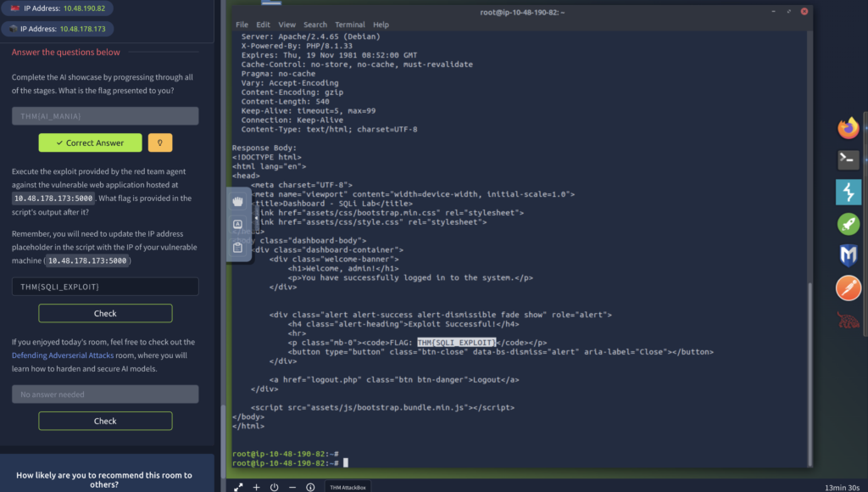868x492 pixels.
Task: Show machine info via the info icon
Action: point(310,487)
